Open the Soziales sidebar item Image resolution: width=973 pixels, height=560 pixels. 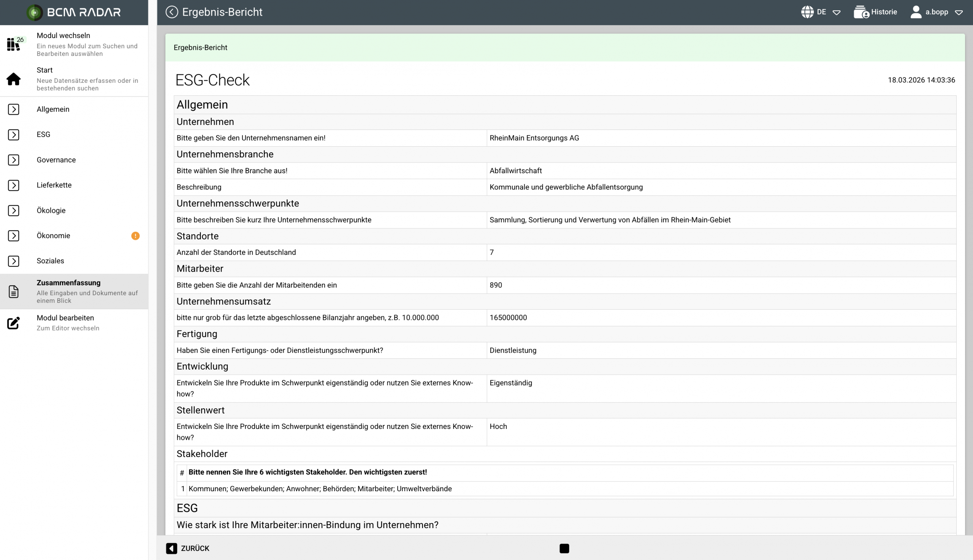pos(51,261)
